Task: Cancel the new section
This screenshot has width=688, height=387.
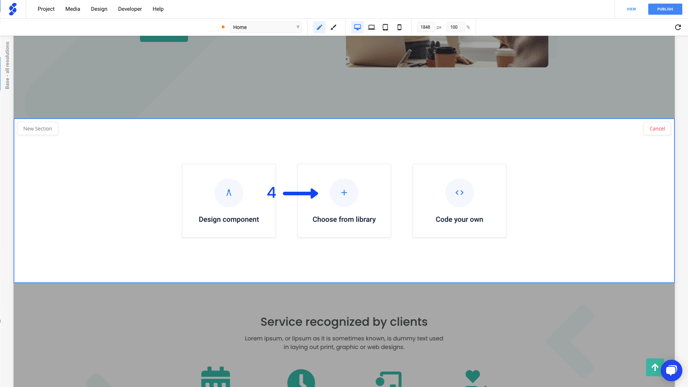Action: tap(657, 129)
